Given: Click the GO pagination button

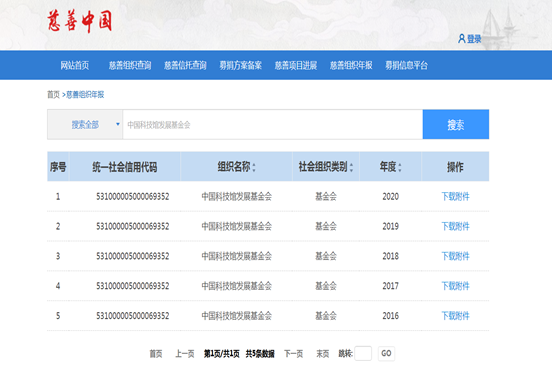Looking at the screenshot, I should tap(386, 353).
